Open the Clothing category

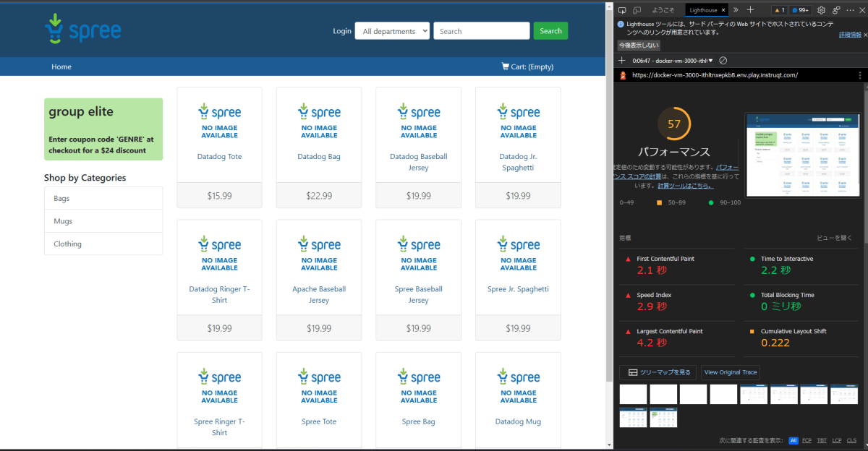pyautogui.click(x=103, y=244)
